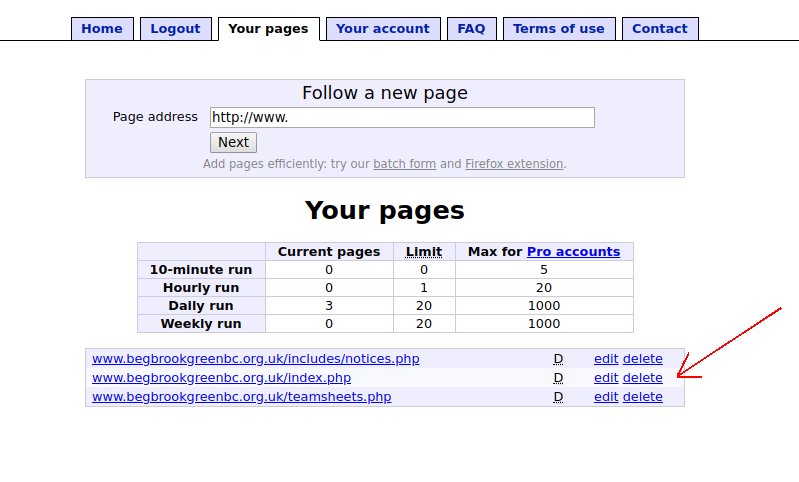The width and height of the screenshot is (799, 482).
Task: Open the batch form link
Action: [405, 164]
